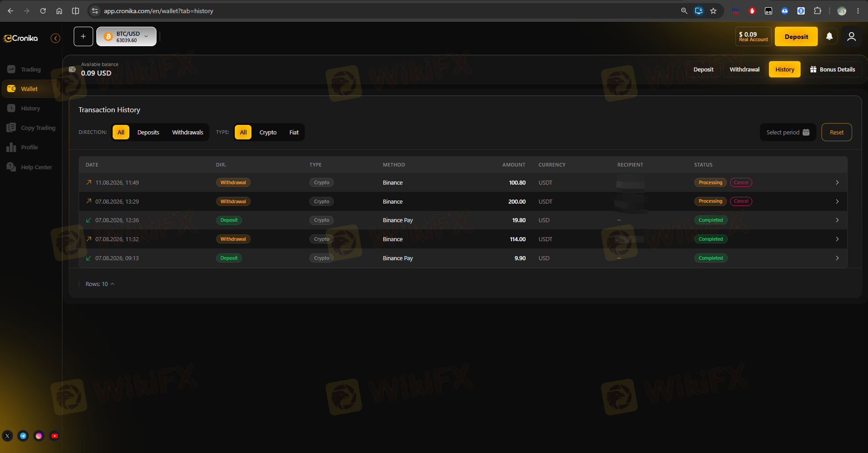Reload the current page
This screenshot has width=868, height=453.
click(x=43, y=11)
